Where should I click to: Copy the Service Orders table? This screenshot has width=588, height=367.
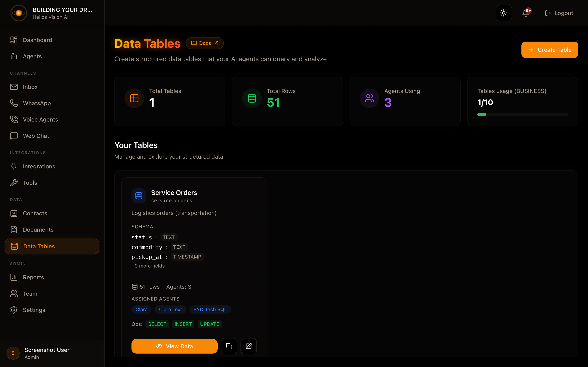pos(229,346)
